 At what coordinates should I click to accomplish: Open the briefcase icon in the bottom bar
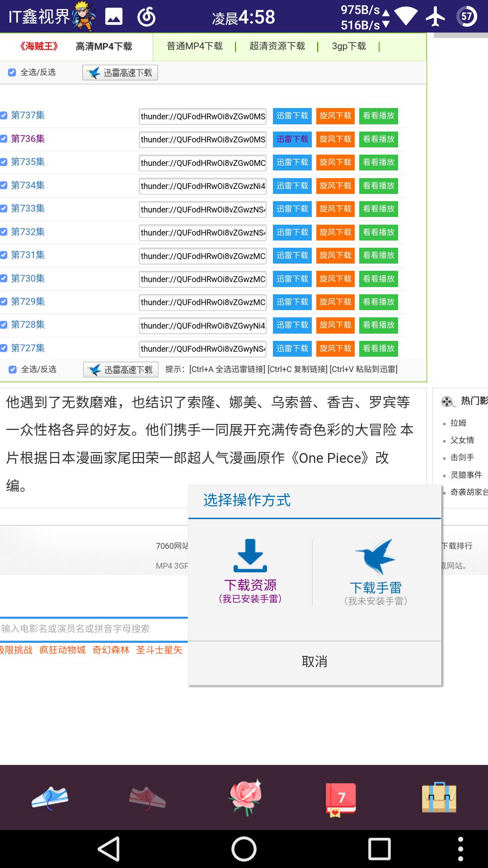pos(439,798)
